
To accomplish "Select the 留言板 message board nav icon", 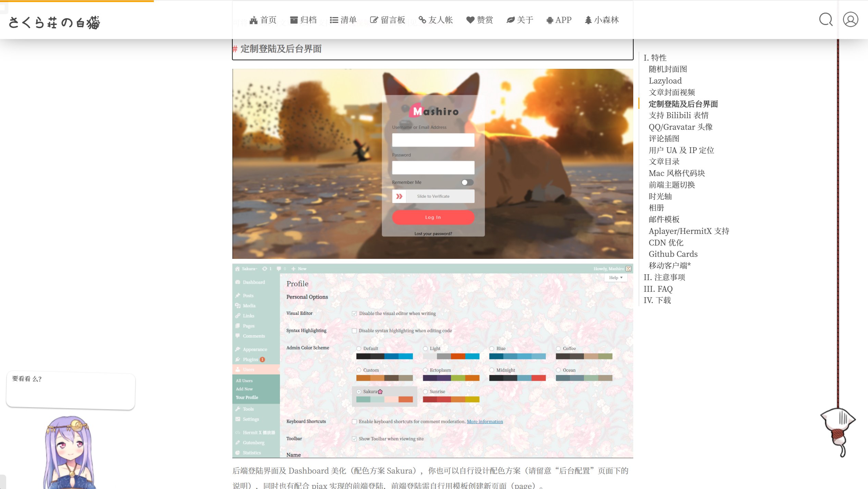I will 375,20.
